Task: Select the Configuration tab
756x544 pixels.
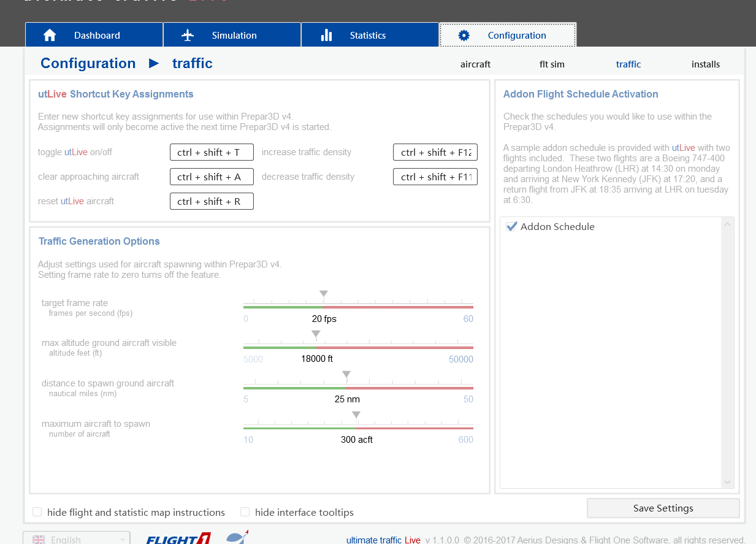Action: click(508, 35)
